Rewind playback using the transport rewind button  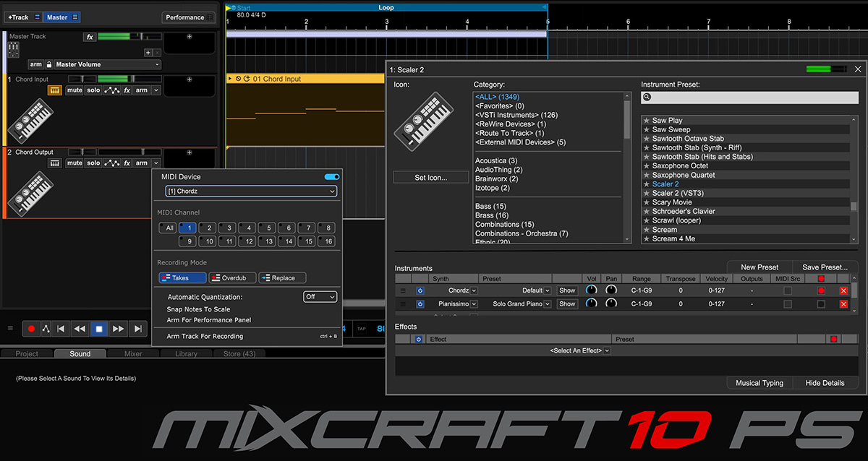coord(80,329)
